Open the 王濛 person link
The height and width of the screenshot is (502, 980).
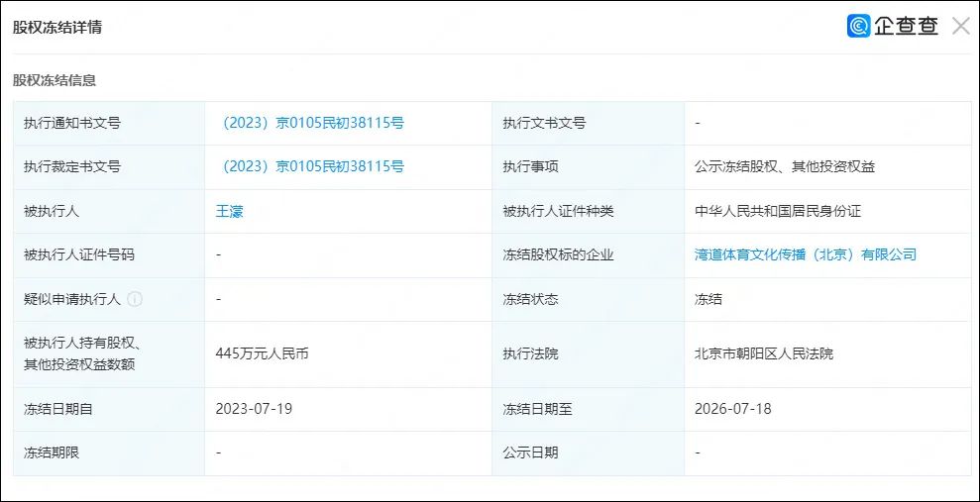point(229,211)
